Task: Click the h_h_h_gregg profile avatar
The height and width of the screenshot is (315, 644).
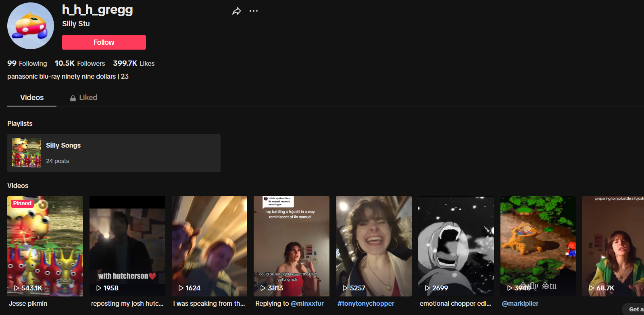Action: (x=31, y=26)
